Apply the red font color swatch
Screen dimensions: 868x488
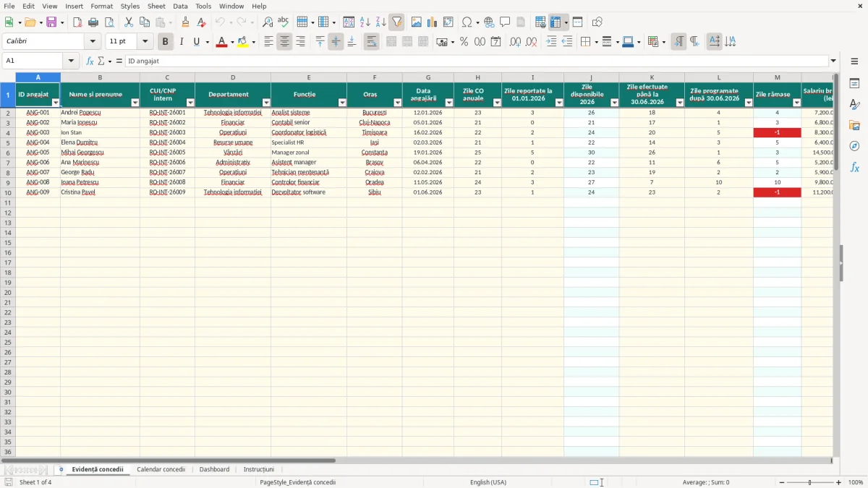221,42
